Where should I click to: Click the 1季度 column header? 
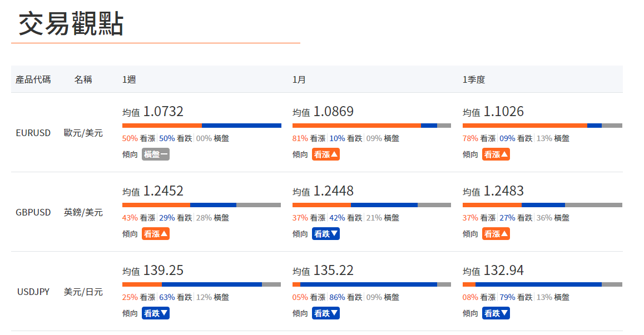(x=474, y=79)
